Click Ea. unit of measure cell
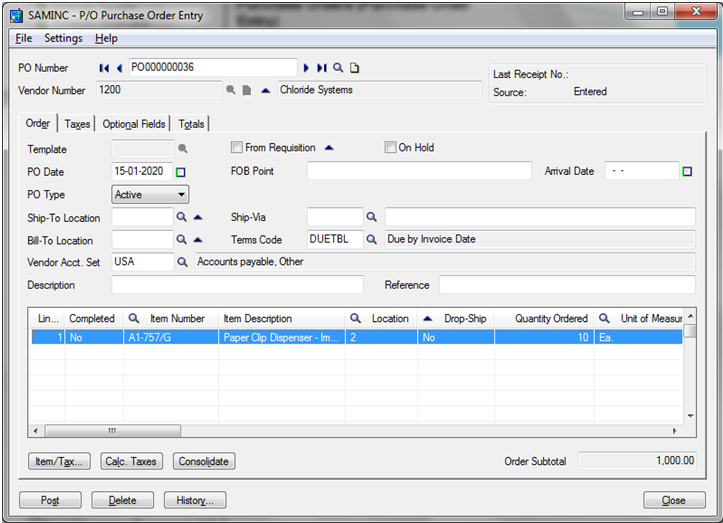 (638, 338)
